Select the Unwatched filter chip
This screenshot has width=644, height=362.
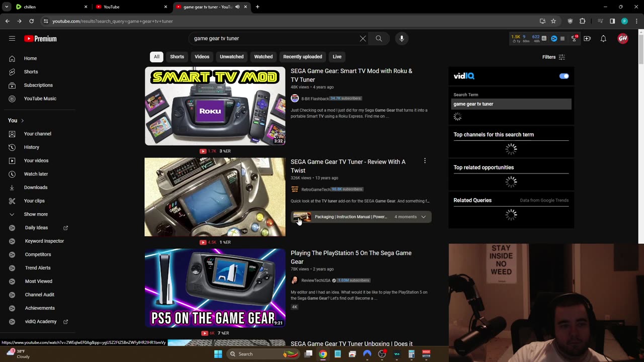231,57
